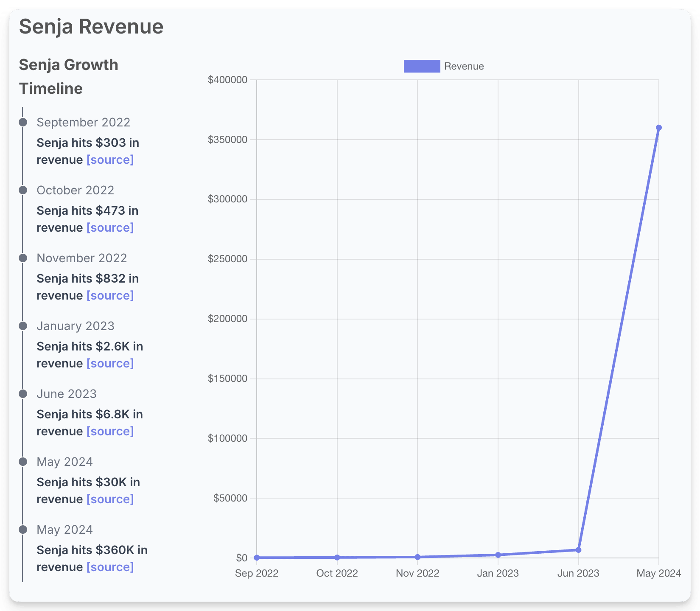Screen dimensions: 700x611
Task: Click the Revenue legend label
Action: point(464,66)
